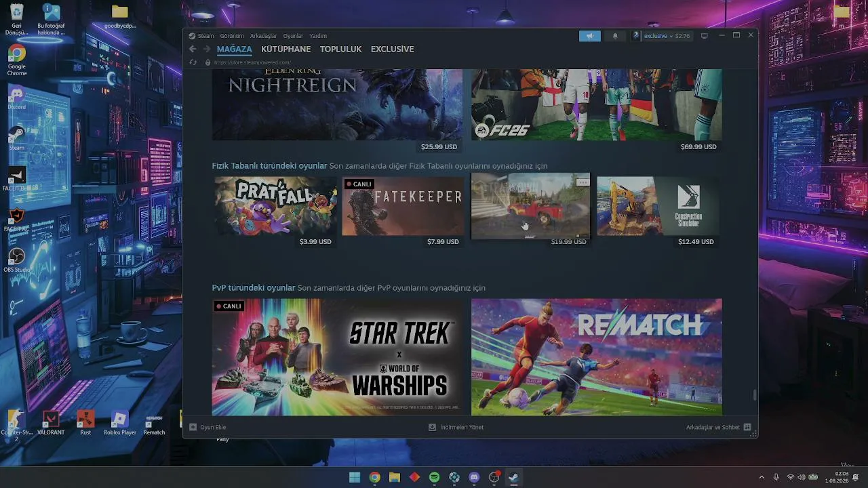Select the Roblox Player desktop shortcut

point(120,423)
